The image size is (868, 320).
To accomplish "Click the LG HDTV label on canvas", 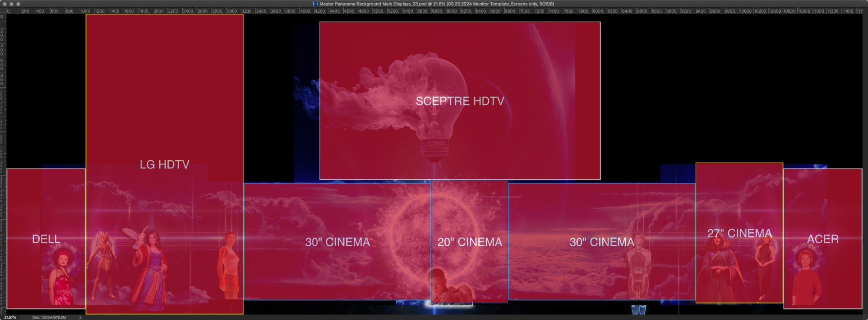I will pyautogui.click(x=164, y=165).
